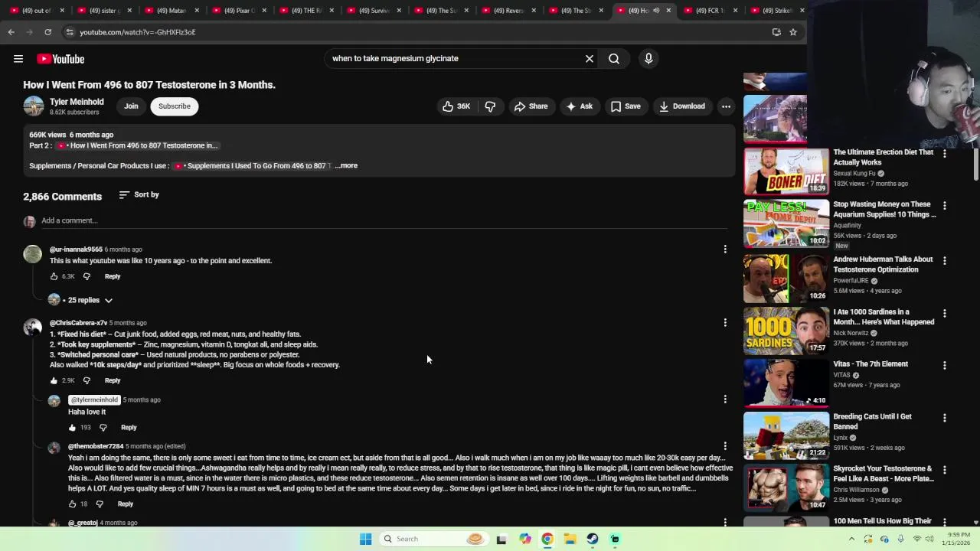Image resolution: width=980 pixels, height=551 pixels.
Task: Save the video to a playlist
Action: coord(626,106)
